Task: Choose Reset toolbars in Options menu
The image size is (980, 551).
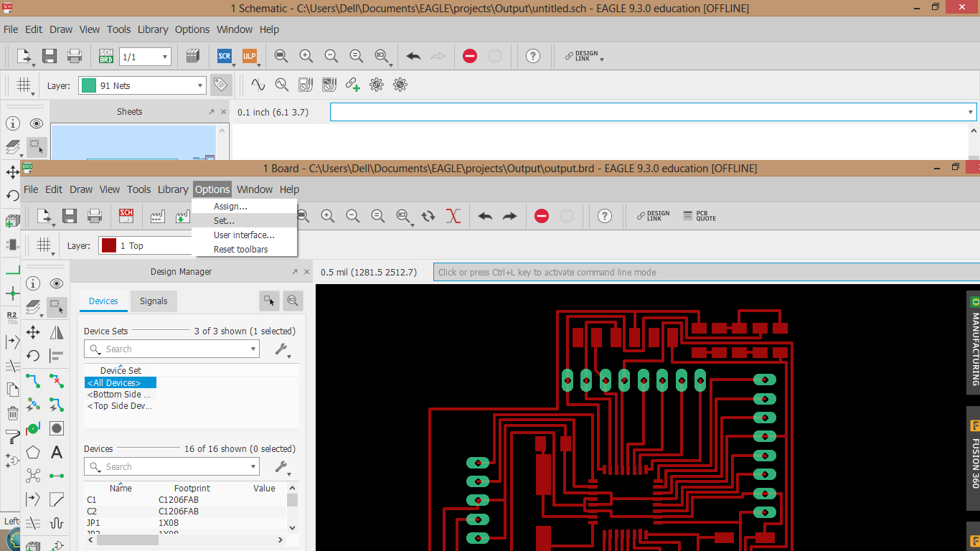Action: point(245,250)
